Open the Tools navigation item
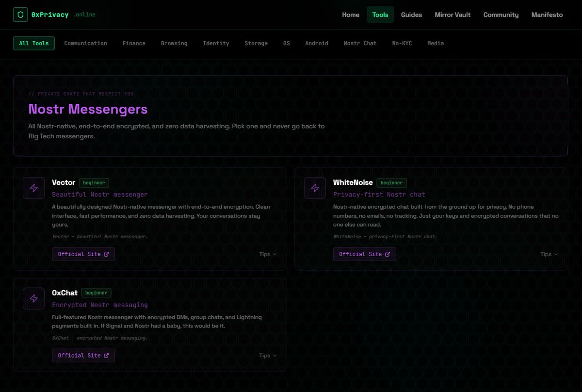Viewport: 582px width, 392px height. 380,15
